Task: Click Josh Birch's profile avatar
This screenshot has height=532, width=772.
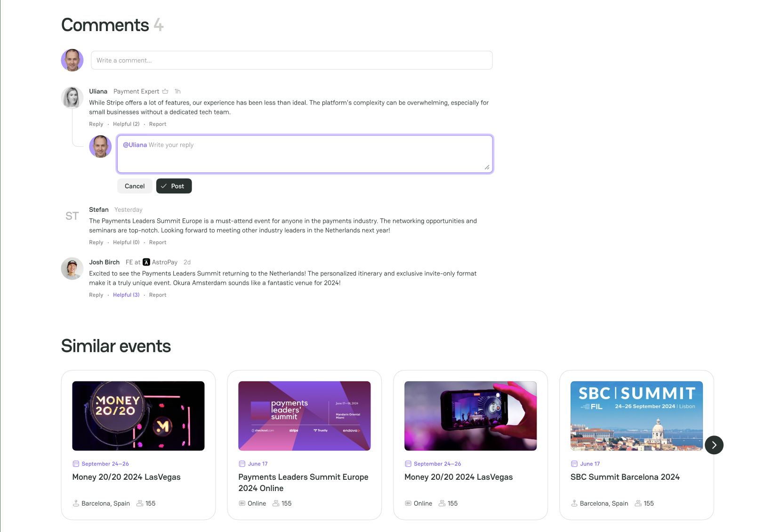Action: [x=72, y=268]
